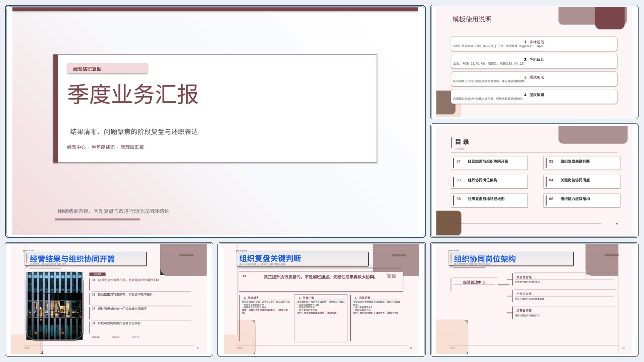644x362 pixels.
Task: Click footer text 围绕结果表现、问题复盘与改进行动形成闭环结论
Action: (x=113, y=211)
